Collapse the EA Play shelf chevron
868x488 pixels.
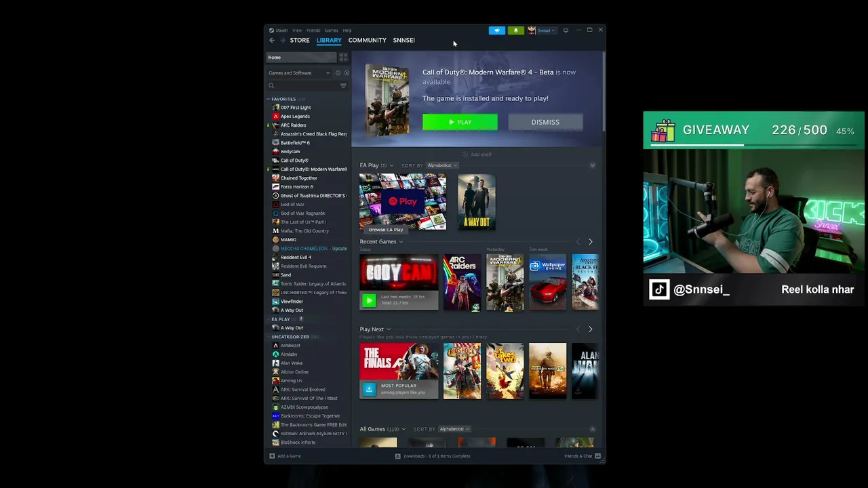click(593, 165)
